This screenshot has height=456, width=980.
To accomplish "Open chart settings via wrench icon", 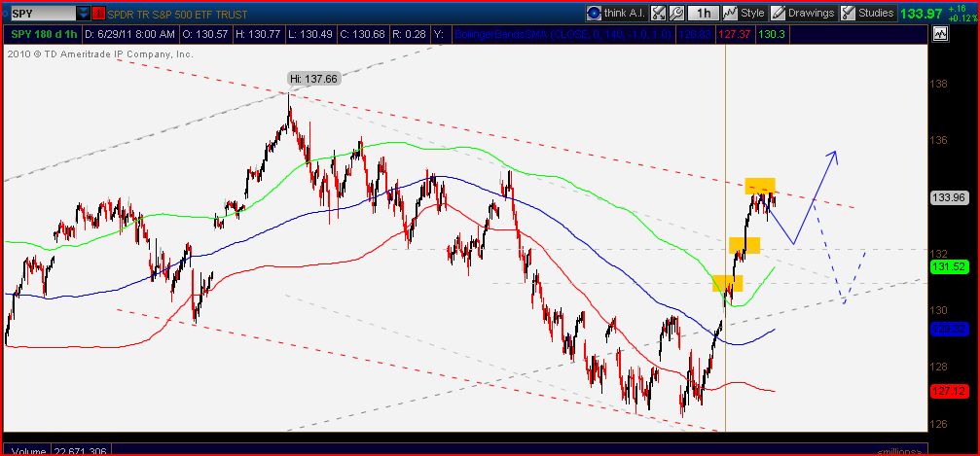I will 676,13.
